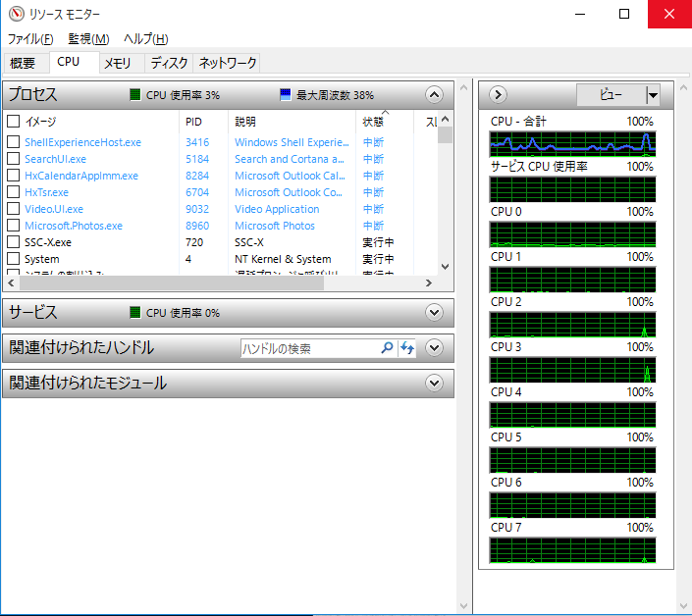Click the search magnifier icon in handle search
This screenshot has height=616, width=692.
[x=387, y=348]
